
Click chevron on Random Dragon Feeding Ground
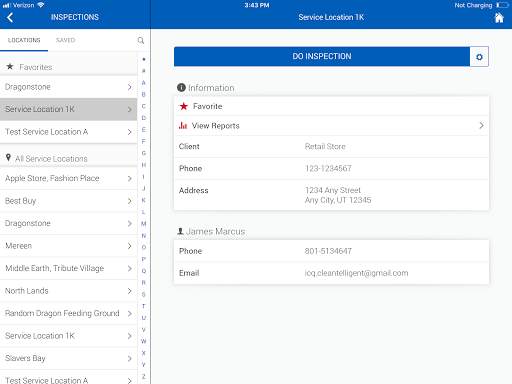130,314
